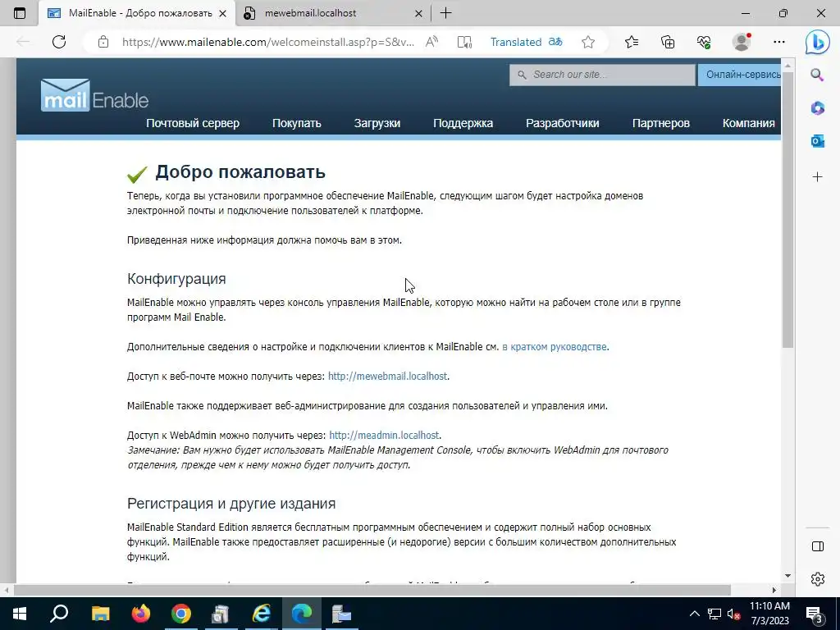This screenshot has width=840, height=630.
Task: Open a new browser tab
Action: tap(445, 13)
